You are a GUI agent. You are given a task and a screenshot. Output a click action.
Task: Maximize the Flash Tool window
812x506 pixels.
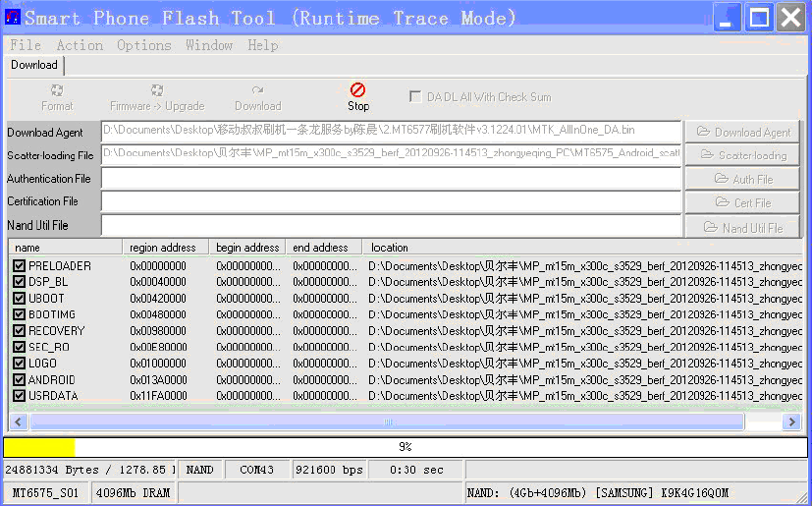(x=759, y=18)
